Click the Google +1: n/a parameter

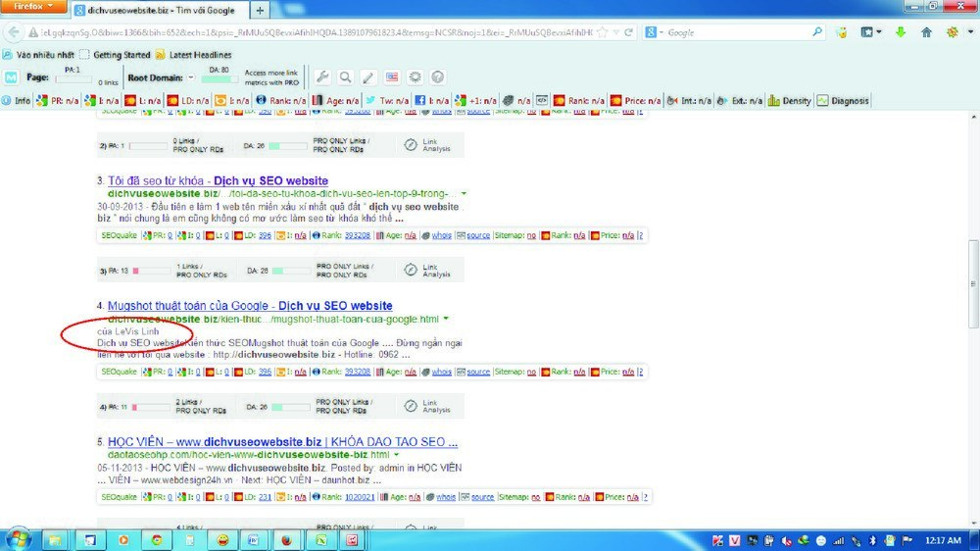pos(476,101)
